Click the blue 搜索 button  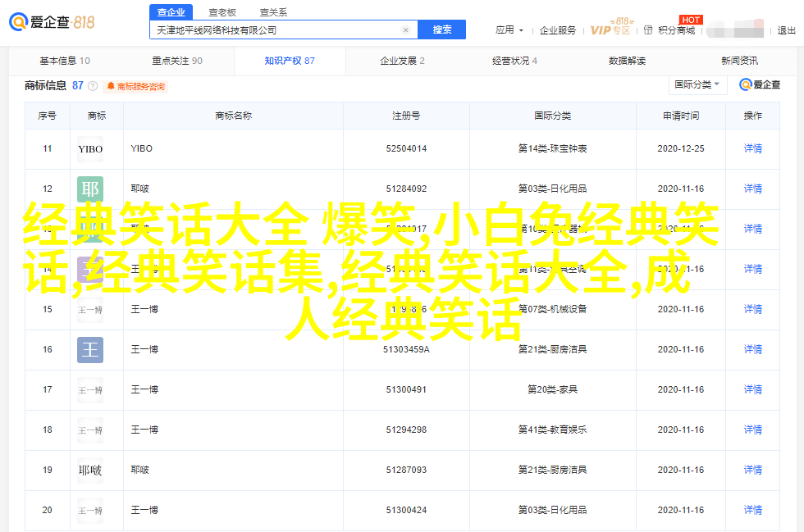[x=441, y=30]
